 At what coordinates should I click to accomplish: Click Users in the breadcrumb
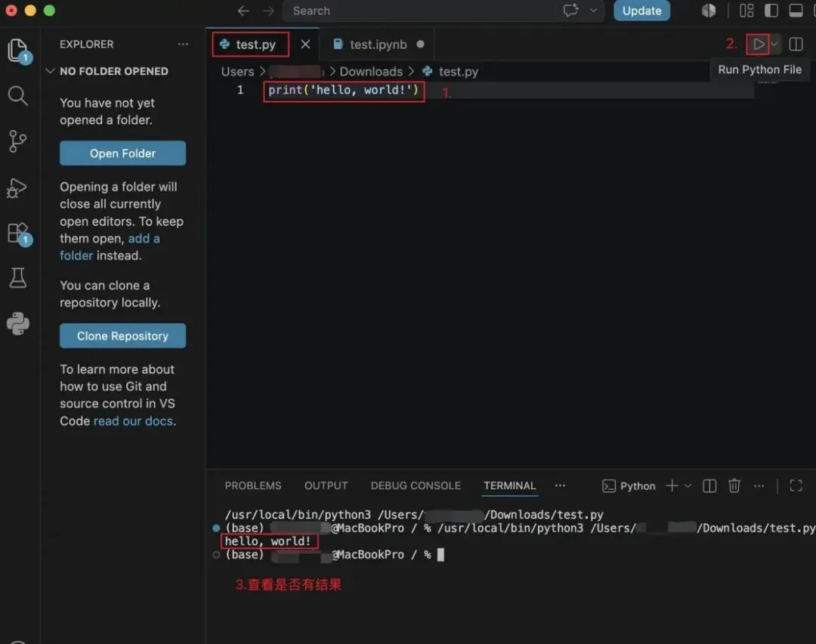(237, 71)
